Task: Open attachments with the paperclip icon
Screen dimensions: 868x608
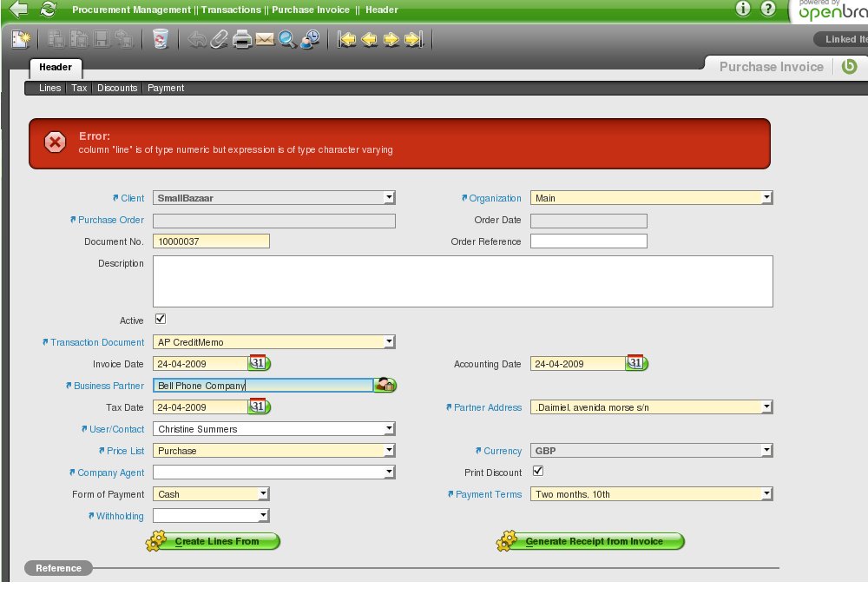Action: [x=220, y=39]
